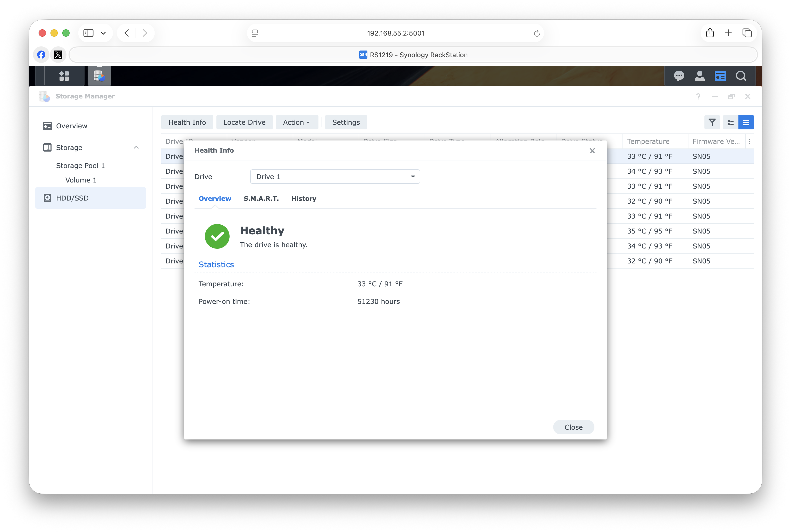Click DSM search magnifier icon
Screen dimensions: 791x532
[x=741, y=76]
